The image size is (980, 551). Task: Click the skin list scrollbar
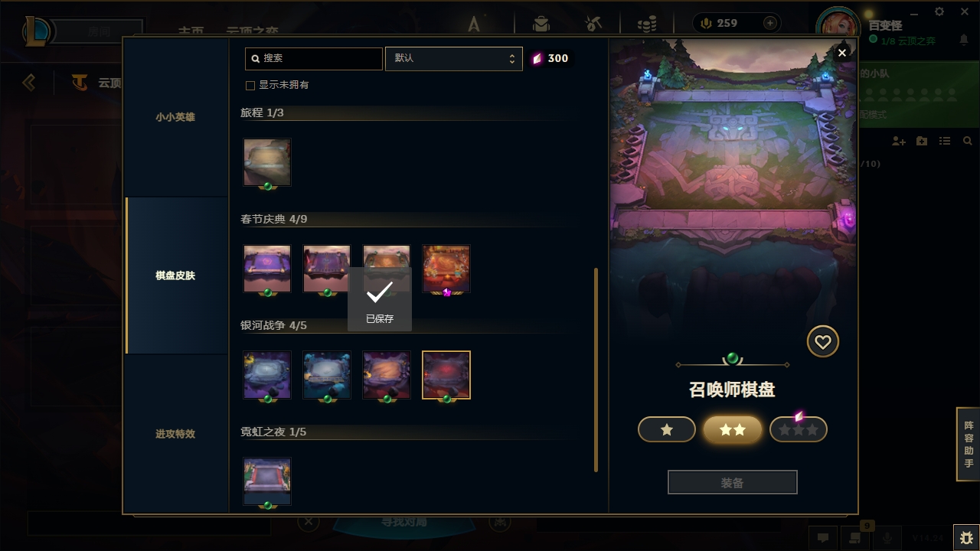tap(596, 370)
